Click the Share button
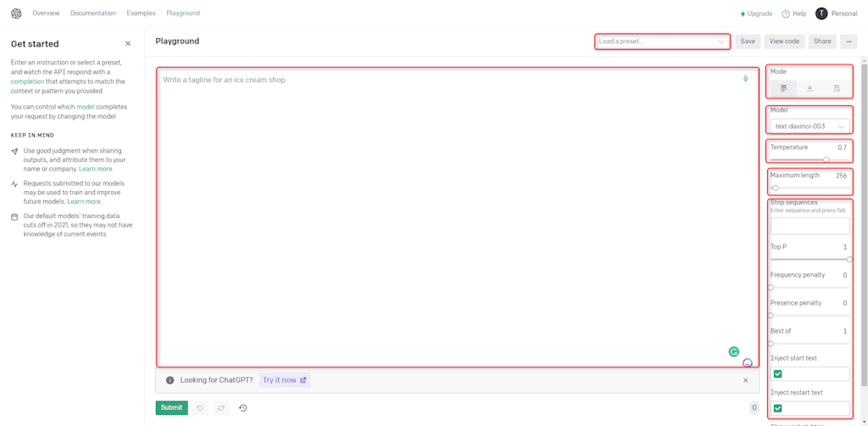The width and height of the screenshot is (868, 426). 822,41
